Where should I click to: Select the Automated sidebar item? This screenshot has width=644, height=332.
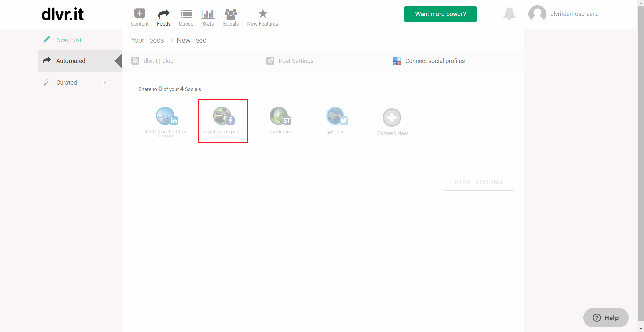click(x=80, y=61)
